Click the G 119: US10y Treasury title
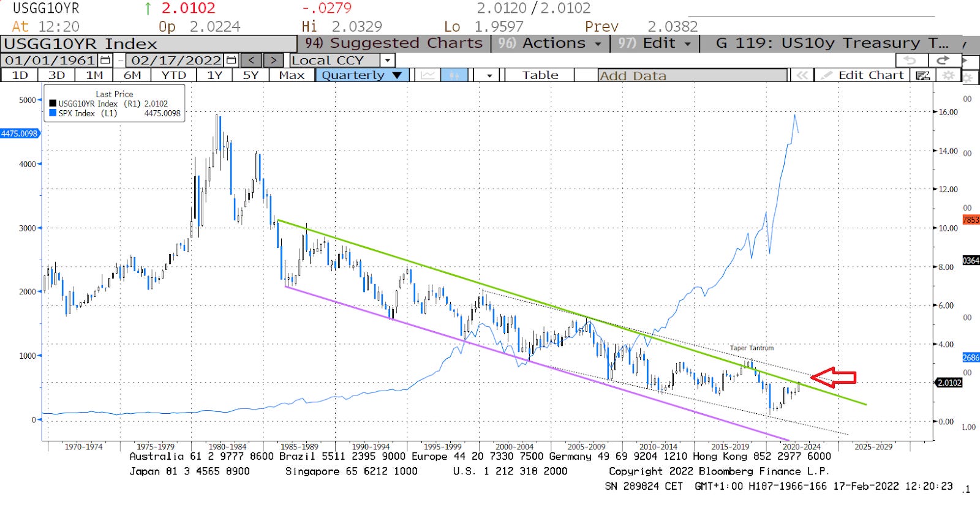The image size is (980, 524). [x=832, y=43]
